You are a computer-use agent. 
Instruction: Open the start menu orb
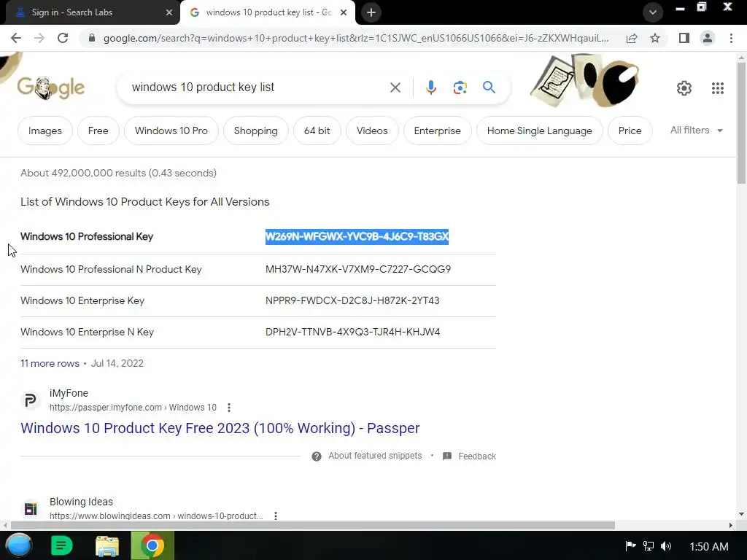[x=20, y=545]
